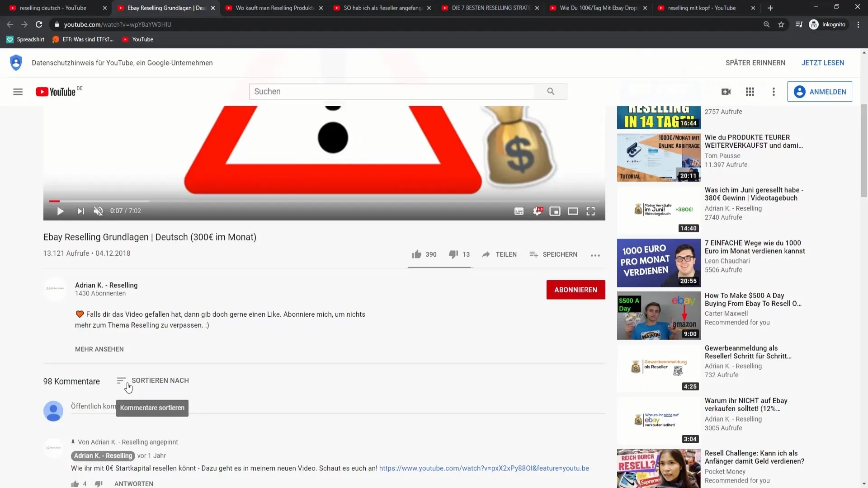Open pinned comment YouTube link
The height and width of the screenshot is (488, 868).
(x=484, y=468)
